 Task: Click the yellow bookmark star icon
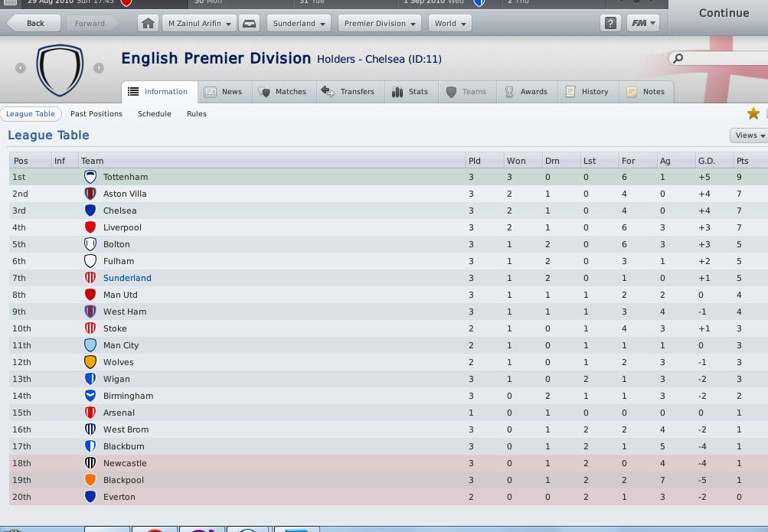[x=753, y=113]
